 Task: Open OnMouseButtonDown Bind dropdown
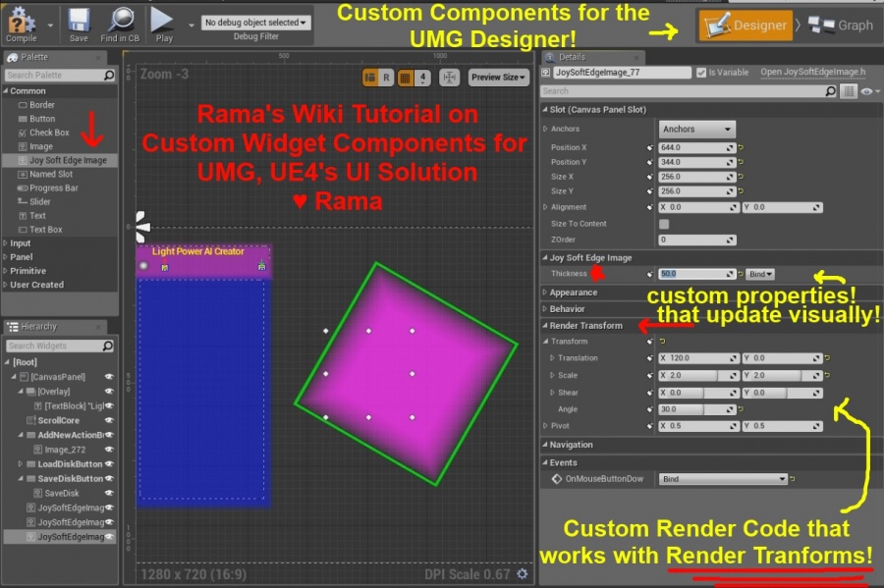(723, 479)
